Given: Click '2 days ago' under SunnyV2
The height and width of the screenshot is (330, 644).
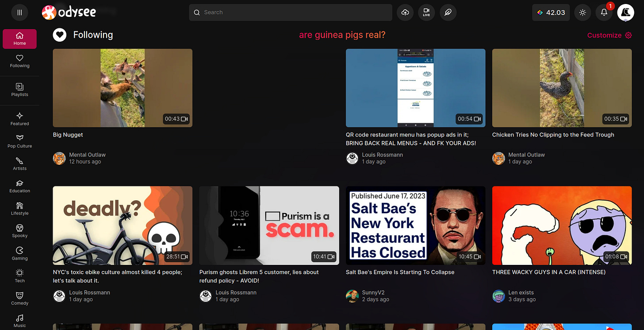Looking at the screenshot, I should point(376,299).
